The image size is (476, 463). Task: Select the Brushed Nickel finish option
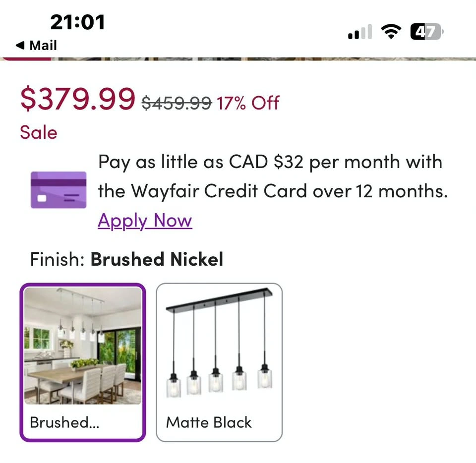click(83, 362)
